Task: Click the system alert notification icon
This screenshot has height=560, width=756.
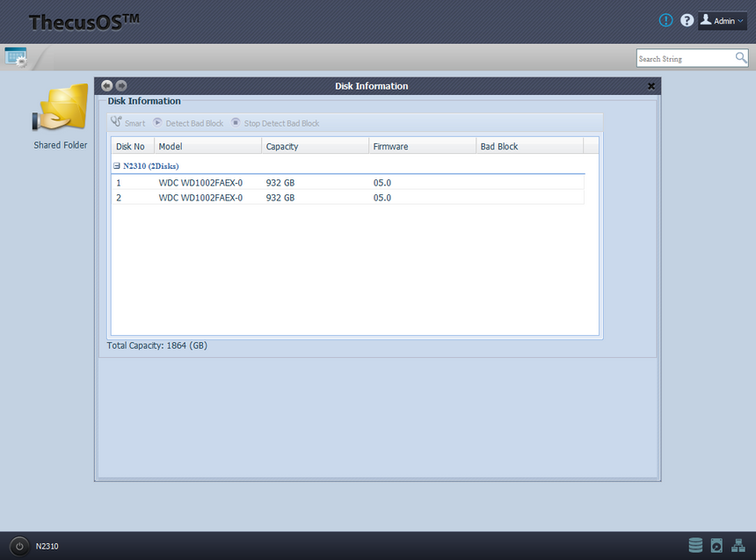Action: [666, 20]
